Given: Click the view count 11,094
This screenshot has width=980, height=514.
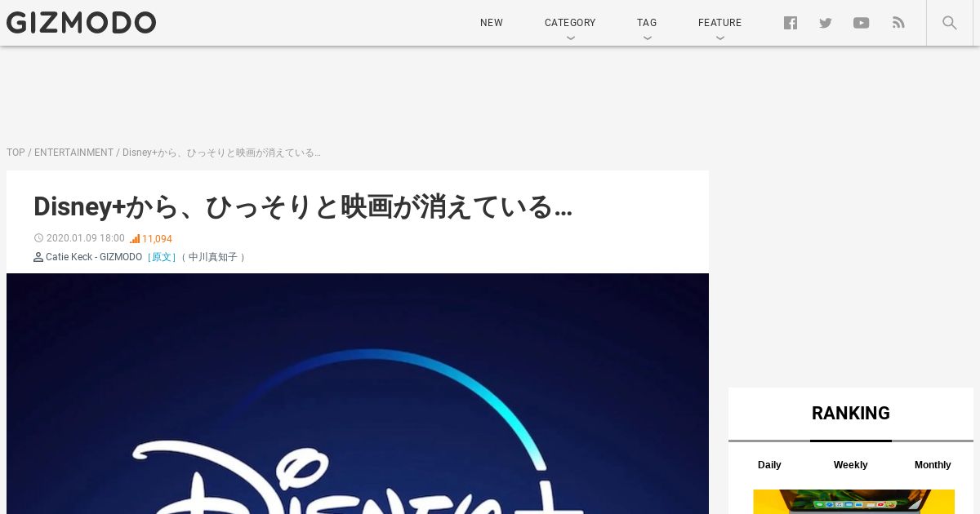Looking at the screenshot, I should 157,239.
